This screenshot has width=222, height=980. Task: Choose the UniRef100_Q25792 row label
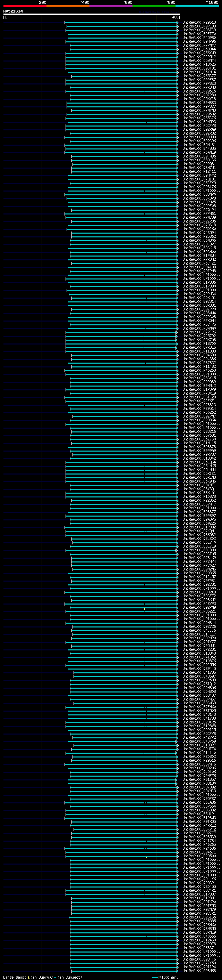point(199,336)
